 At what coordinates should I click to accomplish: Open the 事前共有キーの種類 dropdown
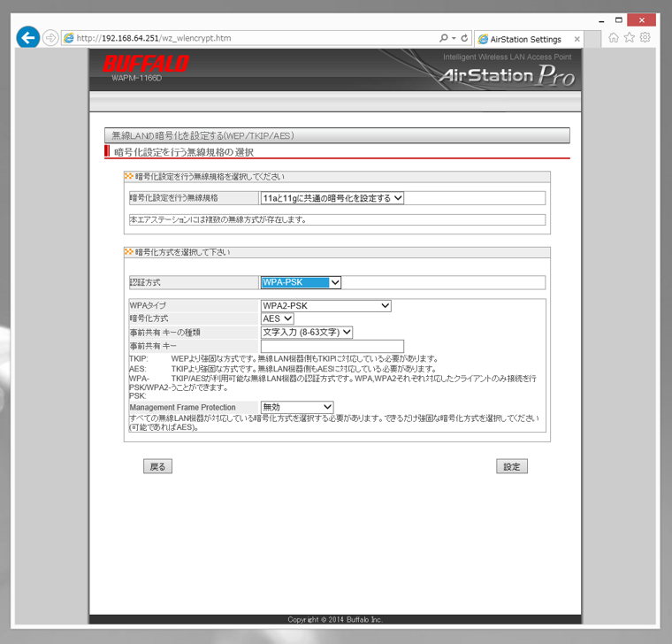click(307, 333)
